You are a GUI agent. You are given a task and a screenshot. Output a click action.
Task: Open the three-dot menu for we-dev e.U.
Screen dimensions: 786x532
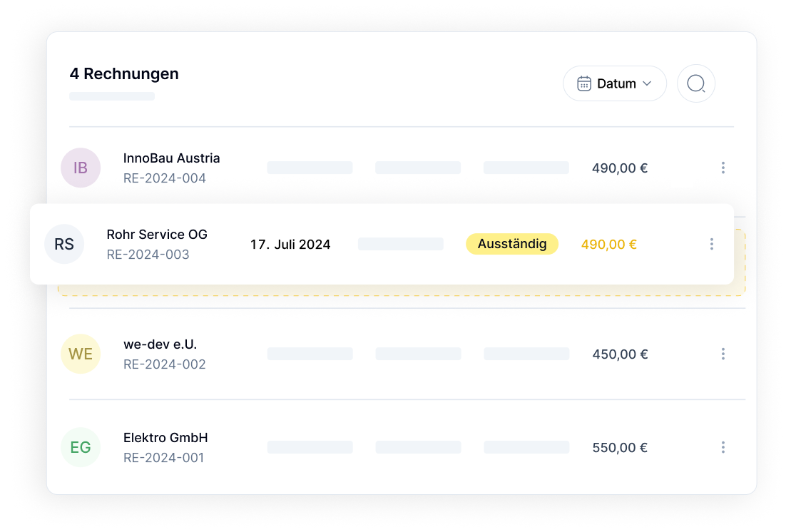[x=723, y=354]
